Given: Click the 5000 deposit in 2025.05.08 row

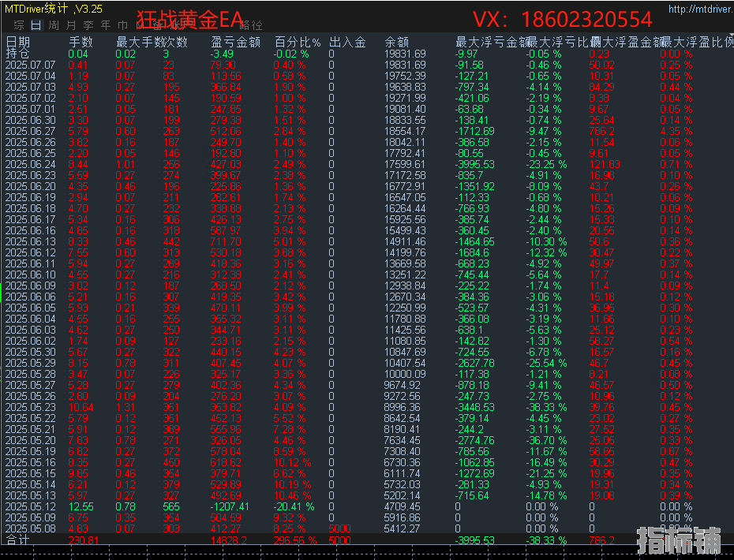Looking at the screenshot, I should click(x=340, y=528).
